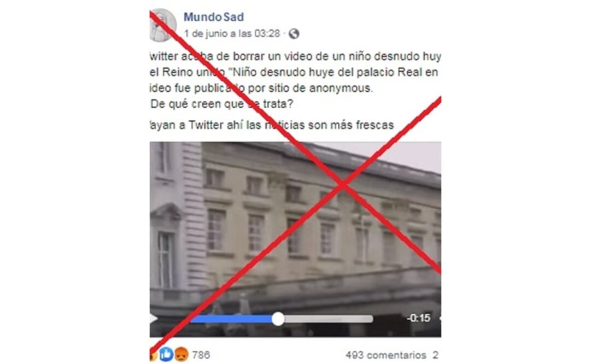This screenshot has width=591, height=364.
Task: Seek within the blue played progress portion
Action: [x=231, y=319]
